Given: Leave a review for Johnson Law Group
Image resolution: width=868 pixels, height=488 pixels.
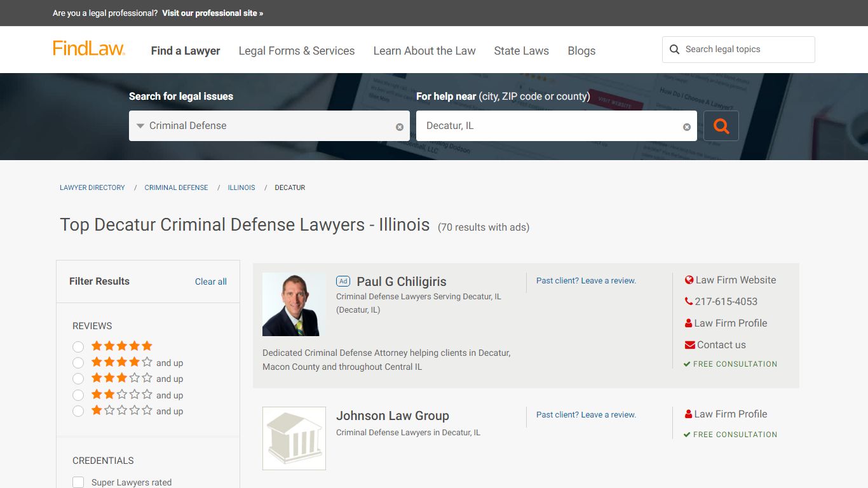Looking at the screenshot, I should [586, 414].
